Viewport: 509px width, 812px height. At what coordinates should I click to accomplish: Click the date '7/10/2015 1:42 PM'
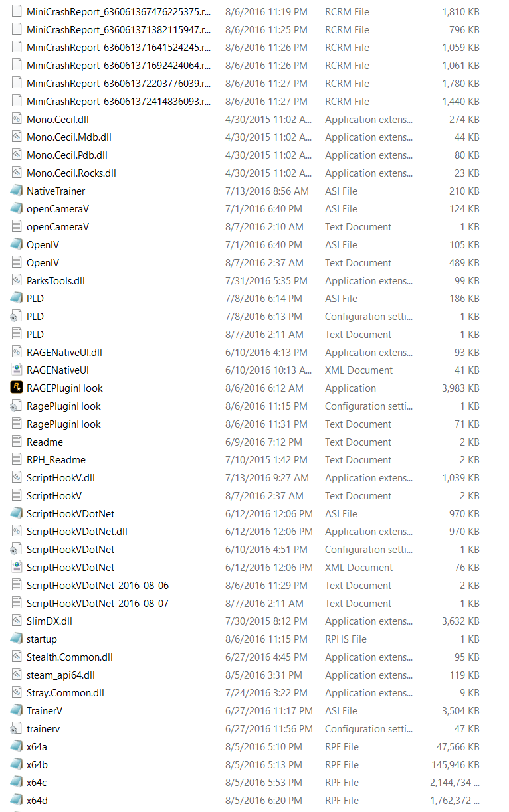[x=266, y=460]
